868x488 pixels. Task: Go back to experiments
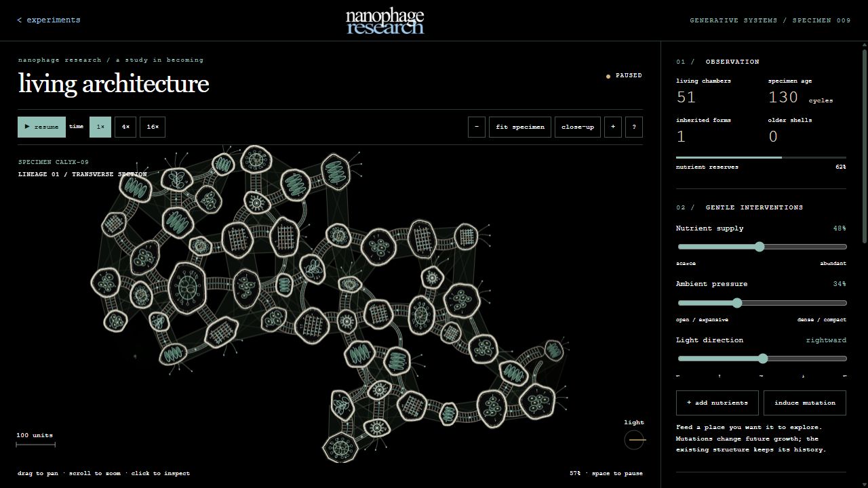pyautogui.click(x=49, y=20)
